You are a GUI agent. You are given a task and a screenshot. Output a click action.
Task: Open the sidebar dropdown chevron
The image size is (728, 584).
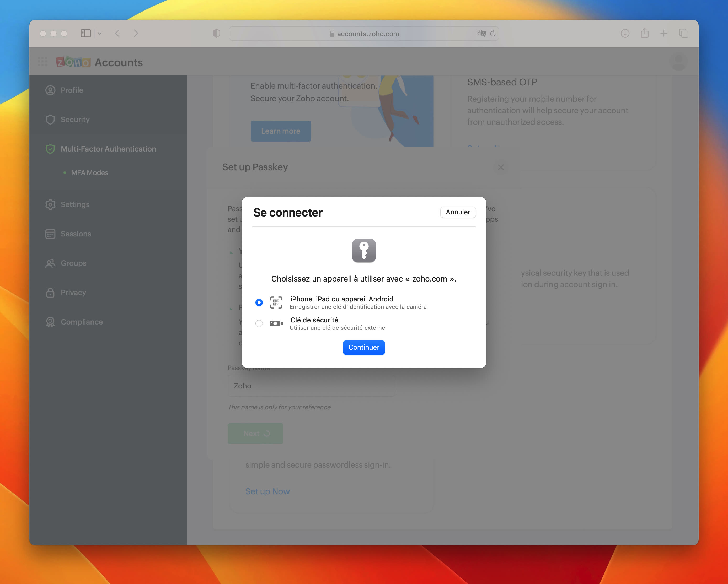tap(100, 33)
